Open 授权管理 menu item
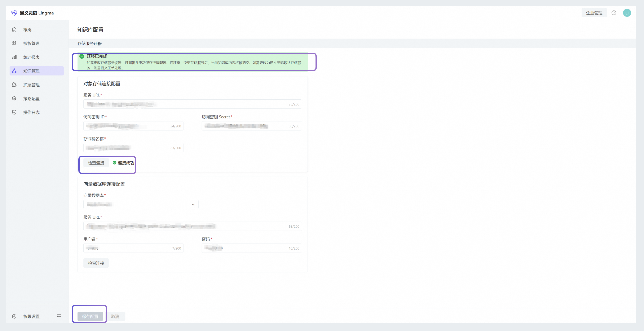The height and width of the screenshot is (331, 644). (x=36, y=43)
